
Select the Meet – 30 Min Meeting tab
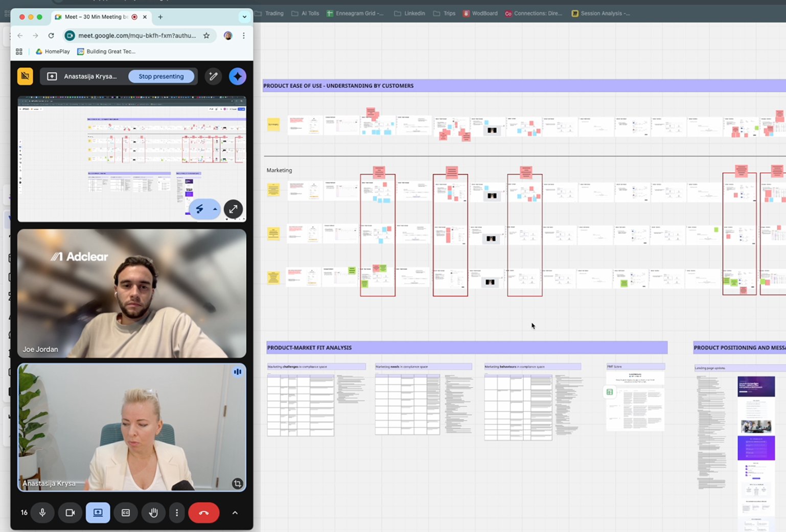95,17
